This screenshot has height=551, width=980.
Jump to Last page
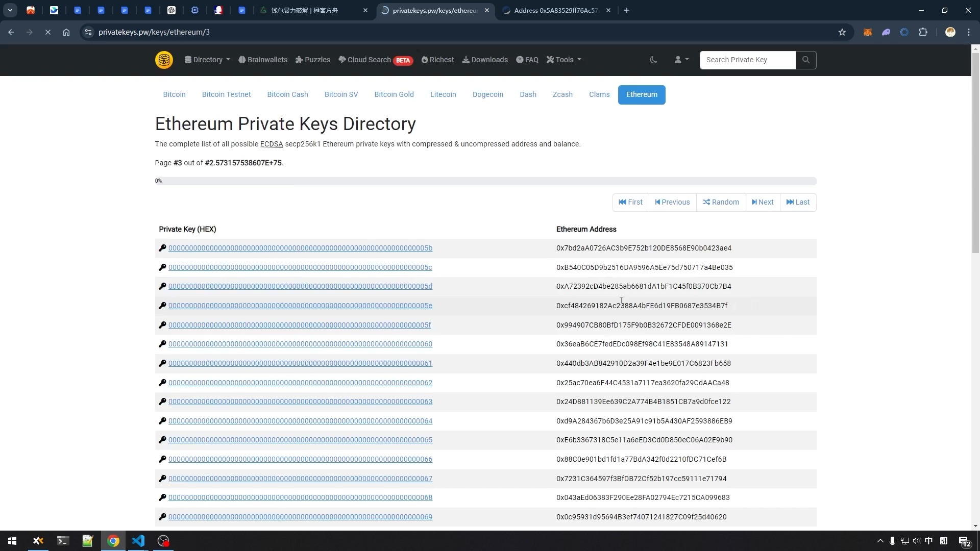coord(798,203)
